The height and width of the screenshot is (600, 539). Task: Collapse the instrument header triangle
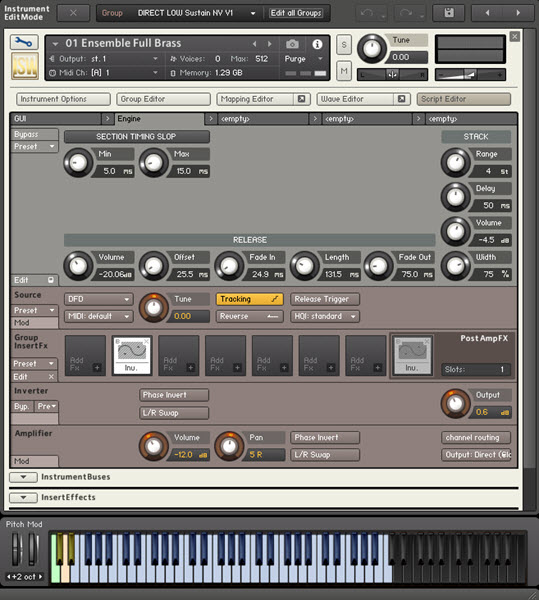coord(55,44)
